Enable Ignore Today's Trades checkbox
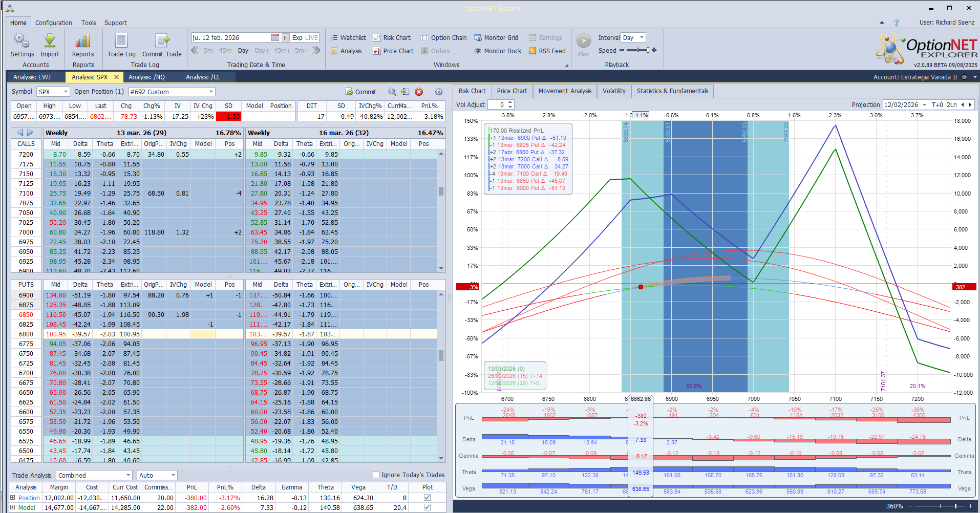This screenshot has height=513, width=980. [x=376, y=475]
